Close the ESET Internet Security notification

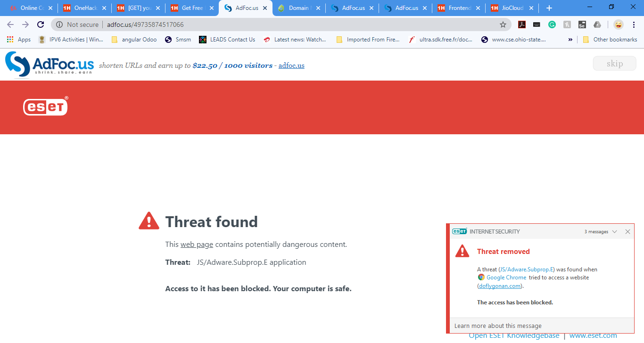click(627, 232)
